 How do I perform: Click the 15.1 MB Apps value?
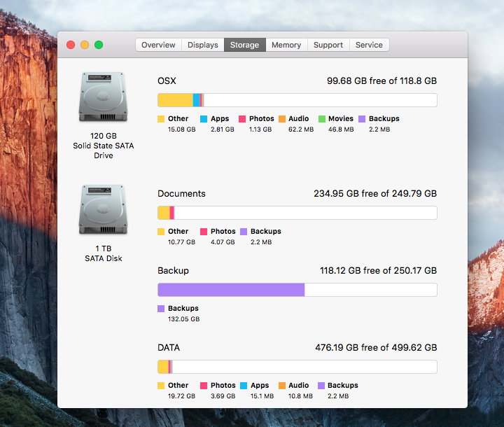pos(262,396)
